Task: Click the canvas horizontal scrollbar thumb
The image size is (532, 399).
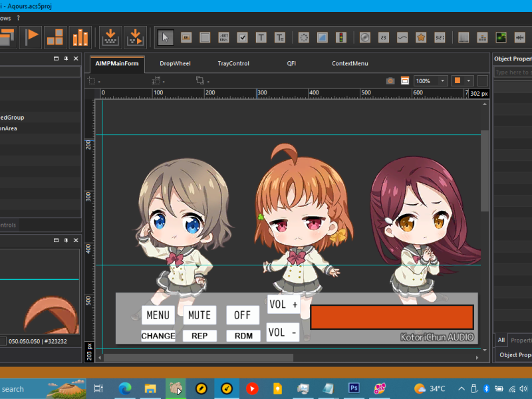Action: click(198, 358)
